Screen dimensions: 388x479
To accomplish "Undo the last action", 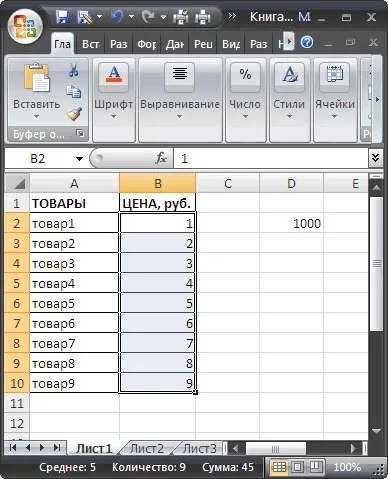I will tap(117, 16).
